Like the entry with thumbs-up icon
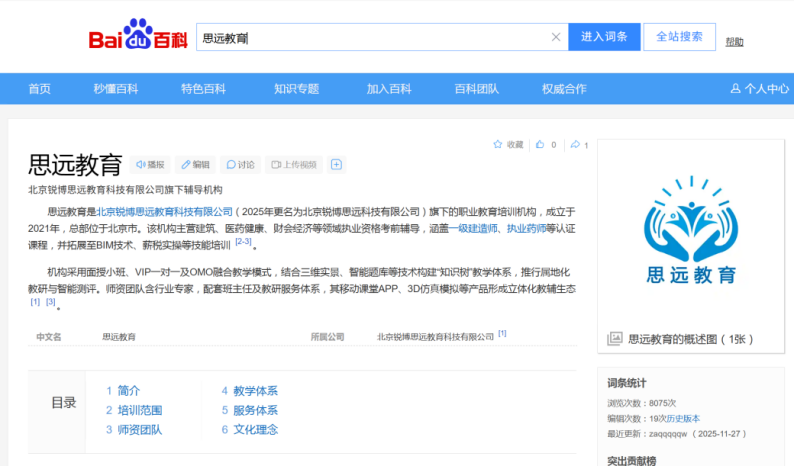The height and width of the screenshot is (467, 795). click(541, 145)
